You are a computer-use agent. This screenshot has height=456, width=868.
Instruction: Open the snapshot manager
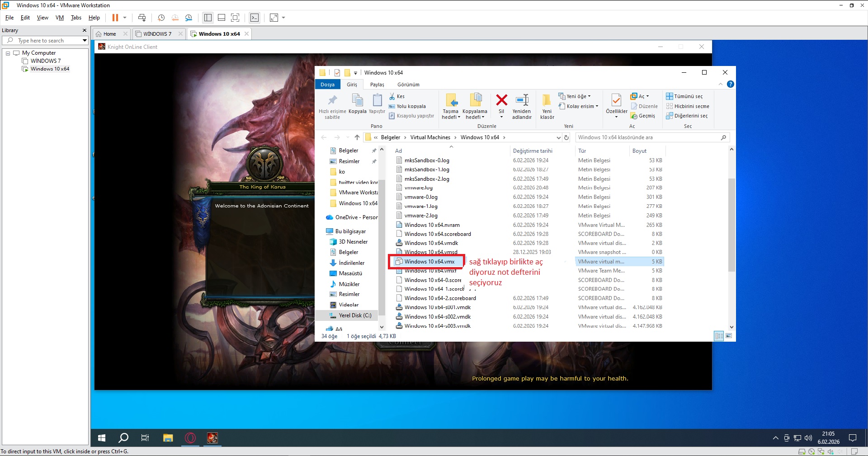coord(189,18)
